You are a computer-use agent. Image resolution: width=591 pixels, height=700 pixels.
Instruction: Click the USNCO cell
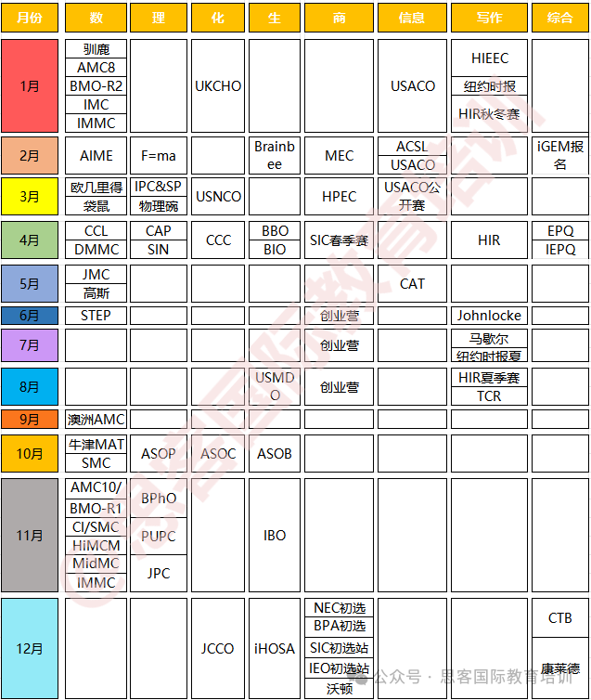coord(218,197)
